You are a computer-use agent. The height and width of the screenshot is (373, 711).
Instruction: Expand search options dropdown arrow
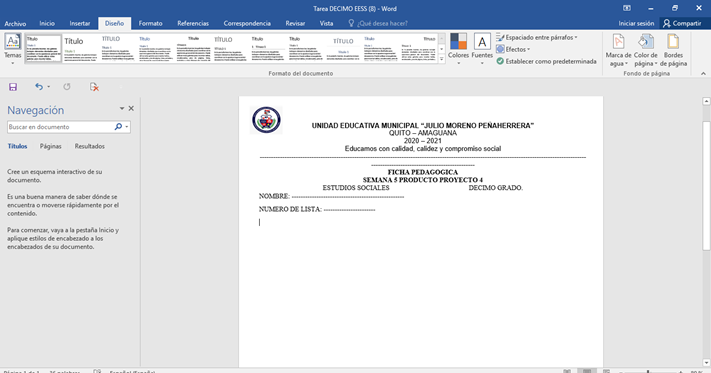click(x=127, y=127)
